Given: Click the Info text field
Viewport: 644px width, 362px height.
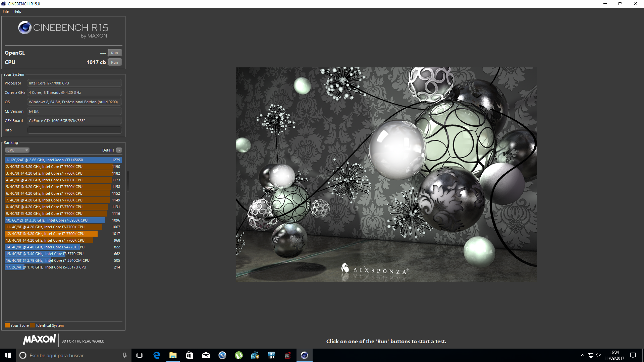Looking at the screenshot, I should tap(74, 130).
